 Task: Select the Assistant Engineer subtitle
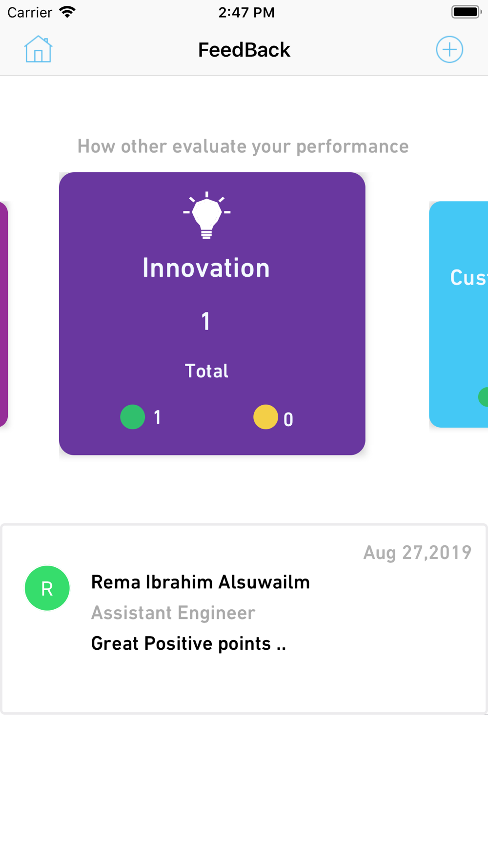coord(173,613)
